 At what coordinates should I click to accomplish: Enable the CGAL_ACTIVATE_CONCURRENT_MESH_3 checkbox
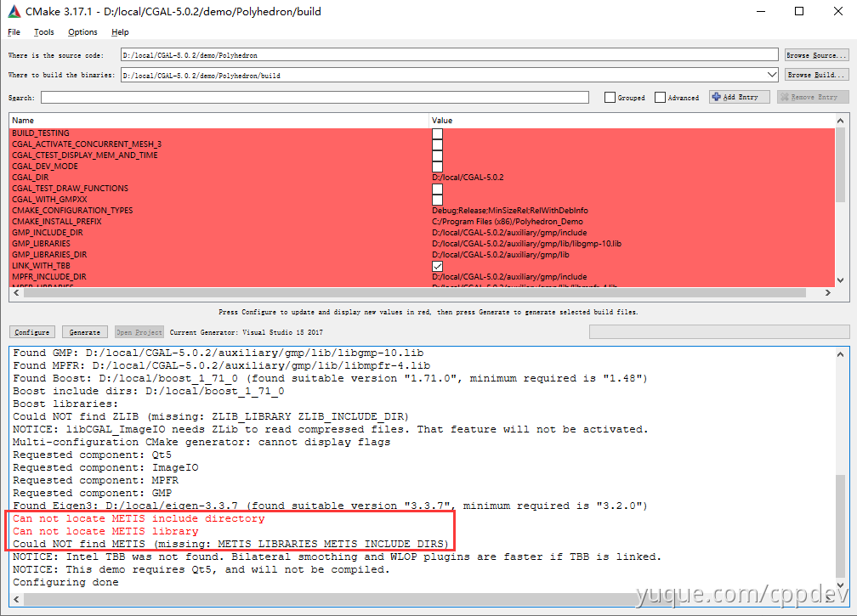coord(437,144)
